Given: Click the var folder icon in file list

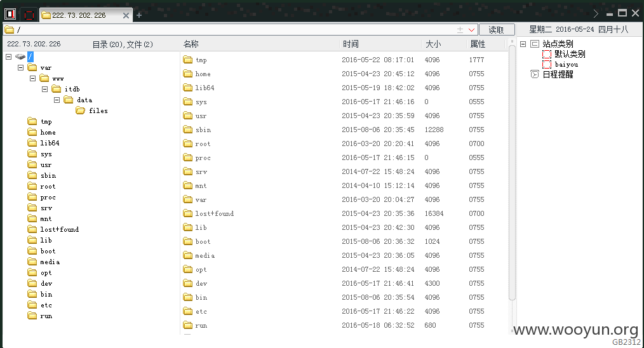Looking at the screenshot, I should pyautogui.click(x=188, y=199).
